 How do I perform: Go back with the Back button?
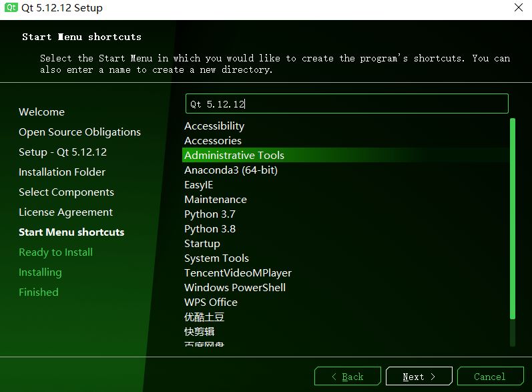(x=347, y=376)
